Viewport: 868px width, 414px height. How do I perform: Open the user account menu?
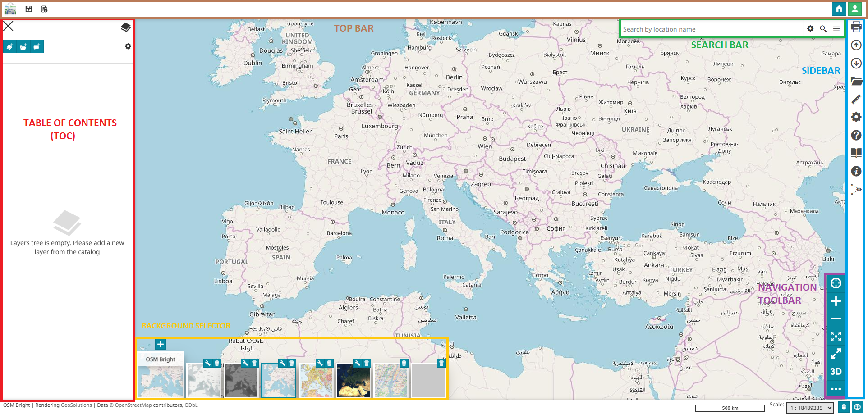(x=854, y=9)
